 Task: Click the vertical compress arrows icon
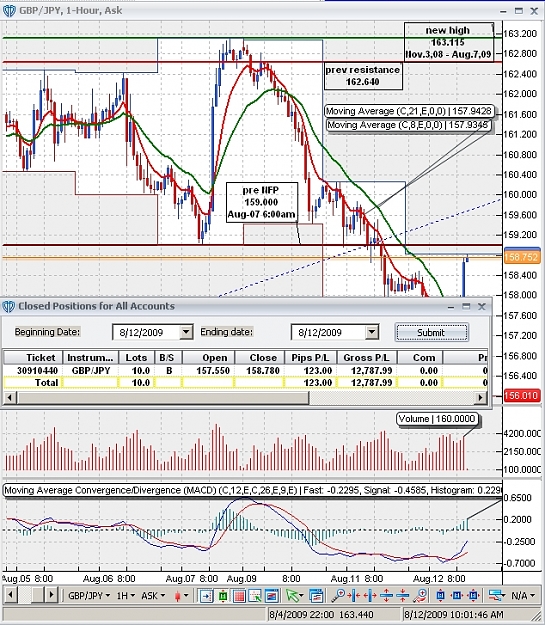403,596
